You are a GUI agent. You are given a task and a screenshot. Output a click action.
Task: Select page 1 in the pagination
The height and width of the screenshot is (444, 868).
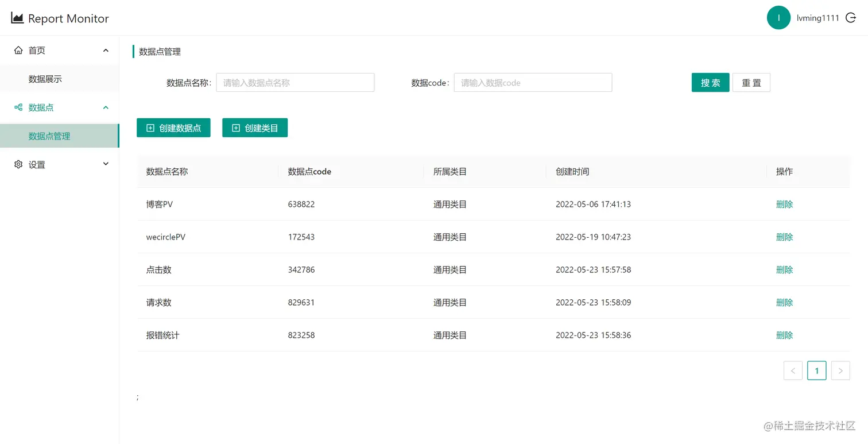pos(816,370)
